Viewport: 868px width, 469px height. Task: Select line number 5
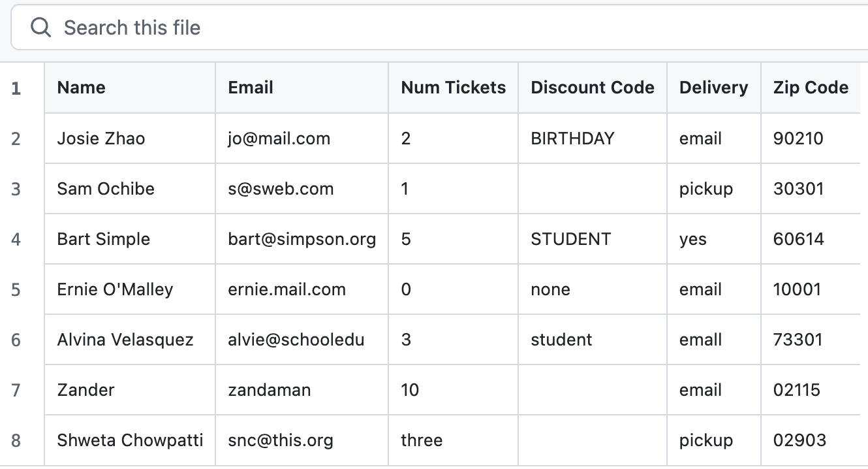(16, 289)
